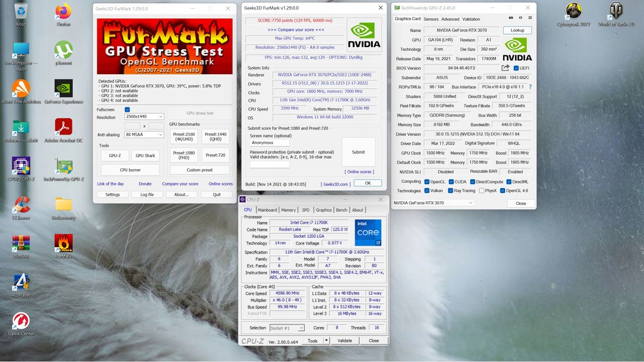Open the Bench tab in CPU-Z
The height and width of the screenshot is (362, 644).
tap(341, 210)
